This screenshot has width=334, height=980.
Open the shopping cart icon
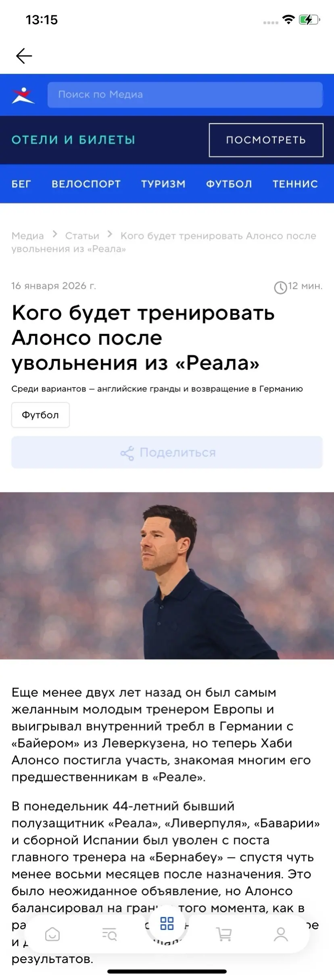[224, 934]
